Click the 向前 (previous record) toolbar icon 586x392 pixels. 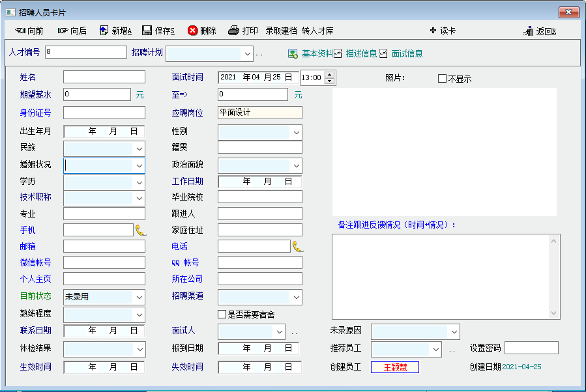[20, 31]
